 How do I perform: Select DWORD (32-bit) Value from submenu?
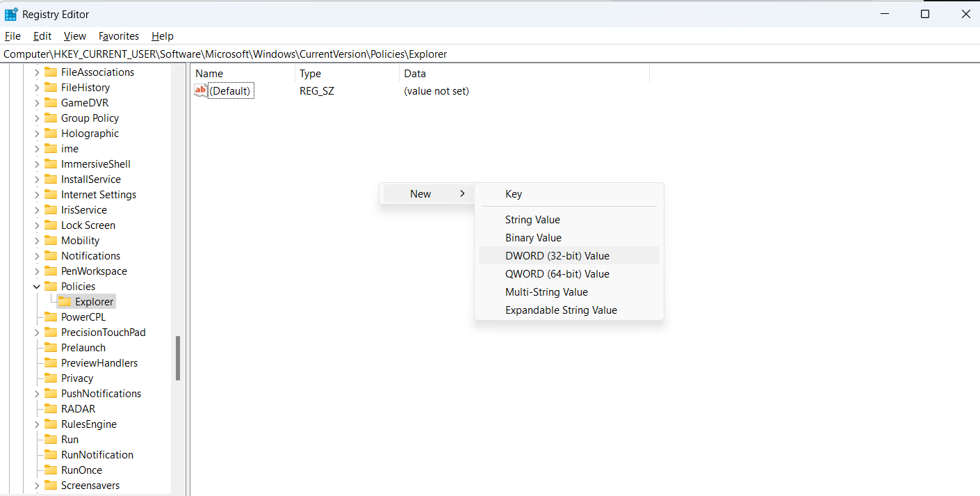point(557,255)
